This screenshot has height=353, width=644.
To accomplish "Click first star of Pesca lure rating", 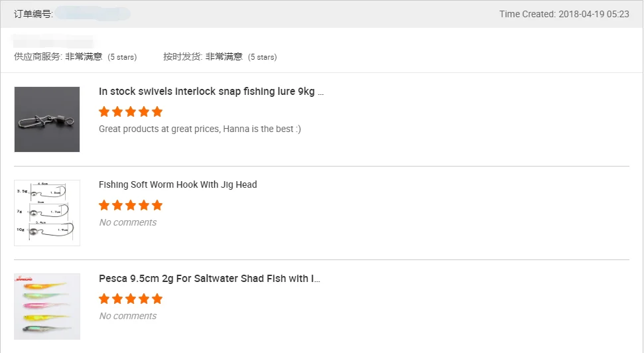I will point(105,299).
